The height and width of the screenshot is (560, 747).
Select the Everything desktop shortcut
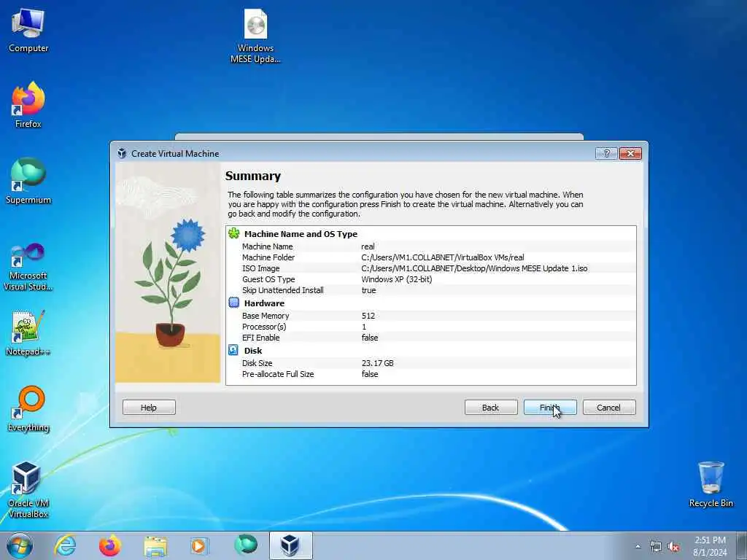point(28,409)
